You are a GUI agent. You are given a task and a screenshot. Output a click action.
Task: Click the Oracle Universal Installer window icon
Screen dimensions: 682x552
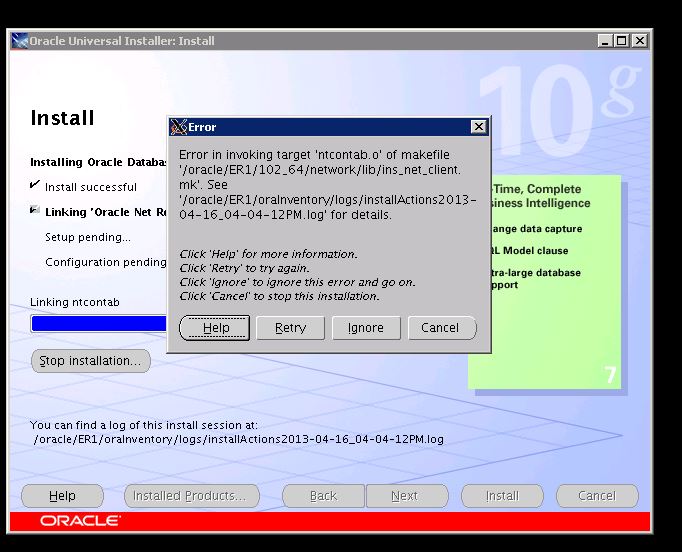pyautogui.click(x=20, y=41)
